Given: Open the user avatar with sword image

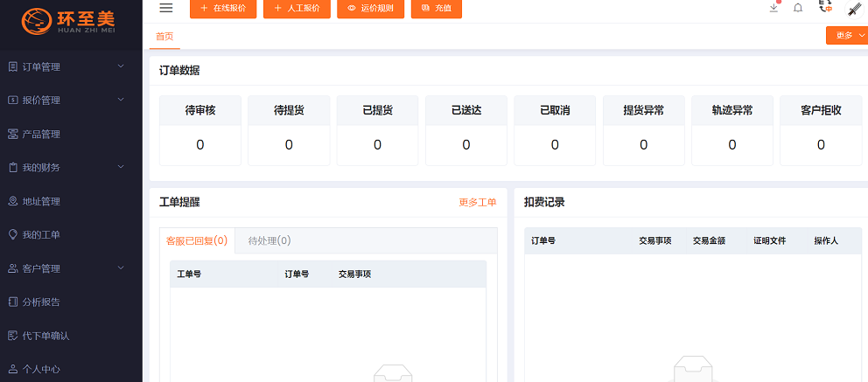Looking at the screenshot, I should [855, 9].
